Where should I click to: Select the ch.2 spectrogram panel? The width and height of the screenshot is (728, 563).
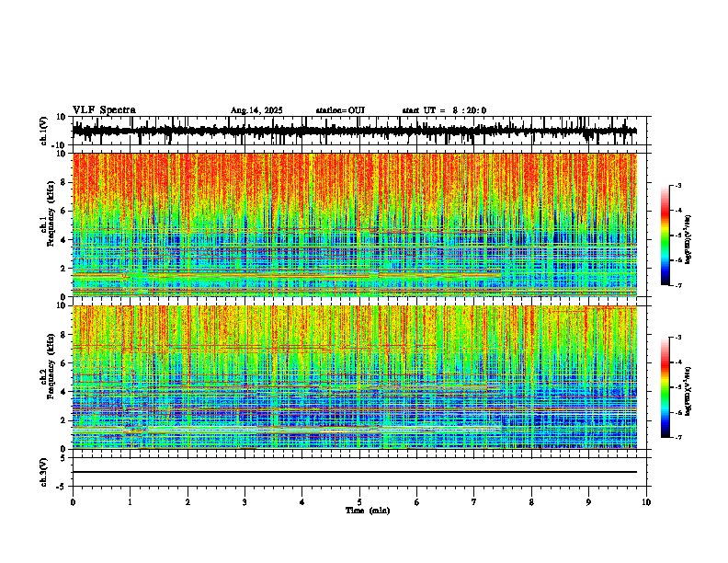pos(355,377)
